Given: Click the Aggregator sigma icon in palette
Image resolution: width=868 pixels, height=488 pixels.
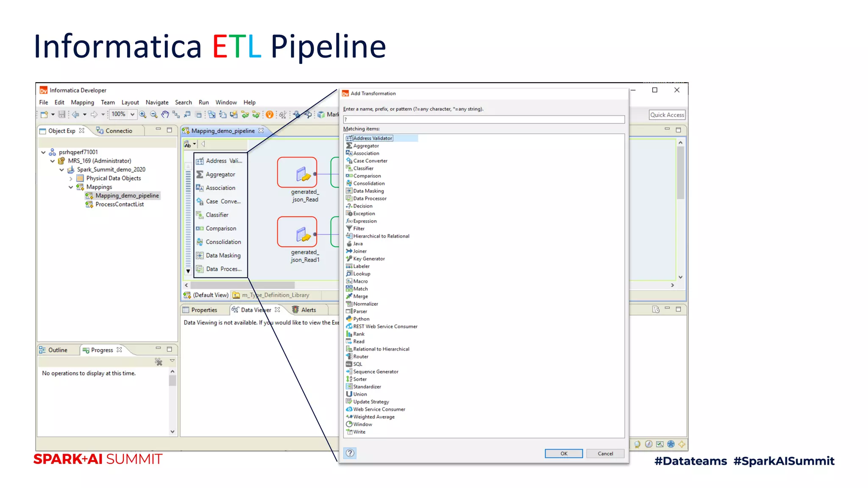Looking at the screenshot, I should pyautogui.click(x=200, y=175).
